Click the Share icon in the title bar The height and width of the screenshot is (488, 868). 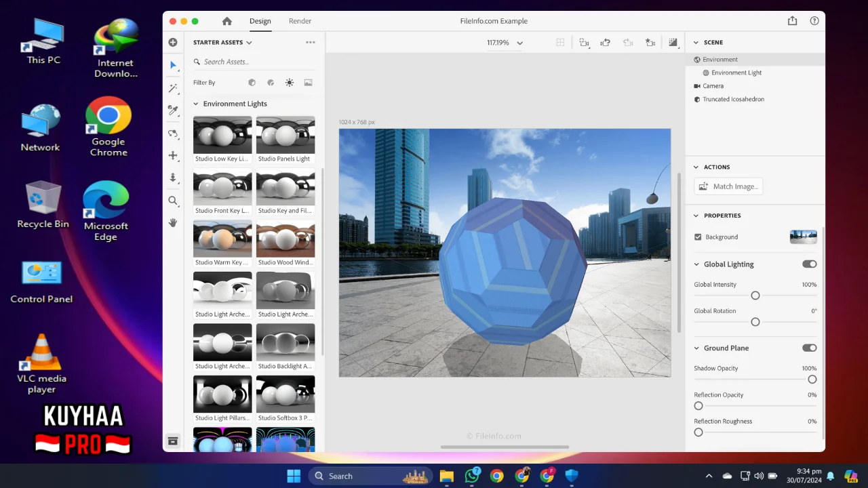click(792, 21)
